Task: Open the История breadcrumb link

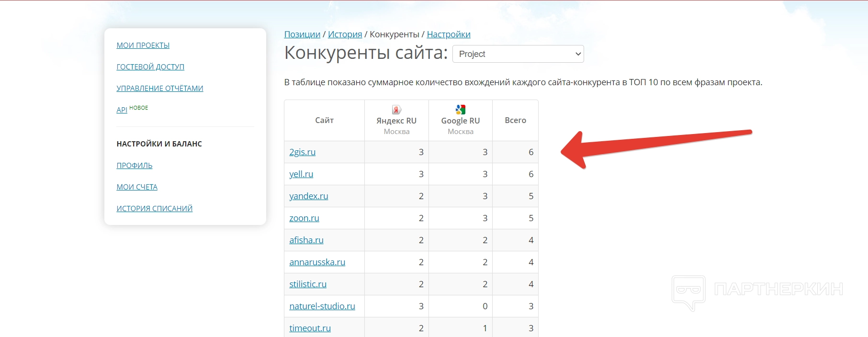Action: pos(345,34)
